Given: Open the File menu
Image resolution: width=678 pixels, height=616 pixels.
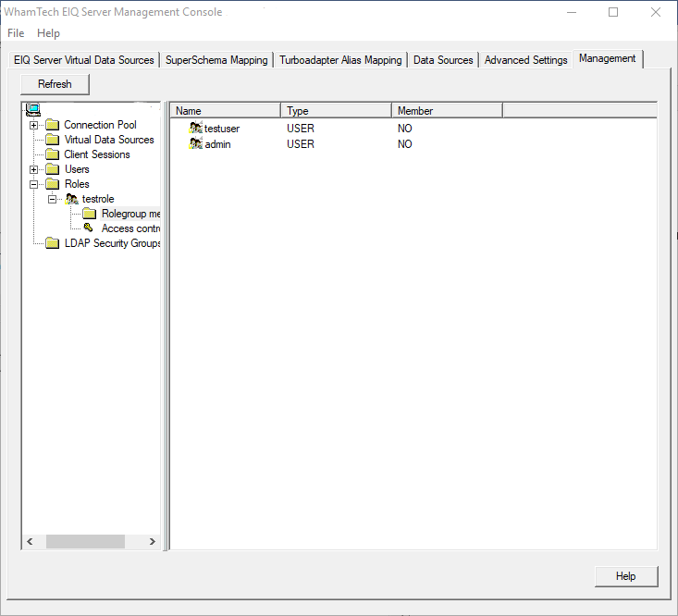Looking at the screenshot, I should [x=16, y=33].
